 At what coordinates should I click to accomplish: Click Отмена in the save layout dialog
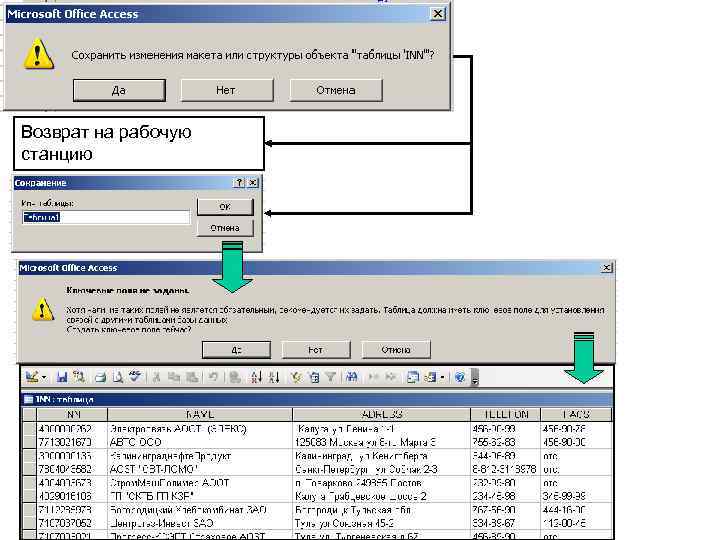pyautogui.click(x=336, y=90)
